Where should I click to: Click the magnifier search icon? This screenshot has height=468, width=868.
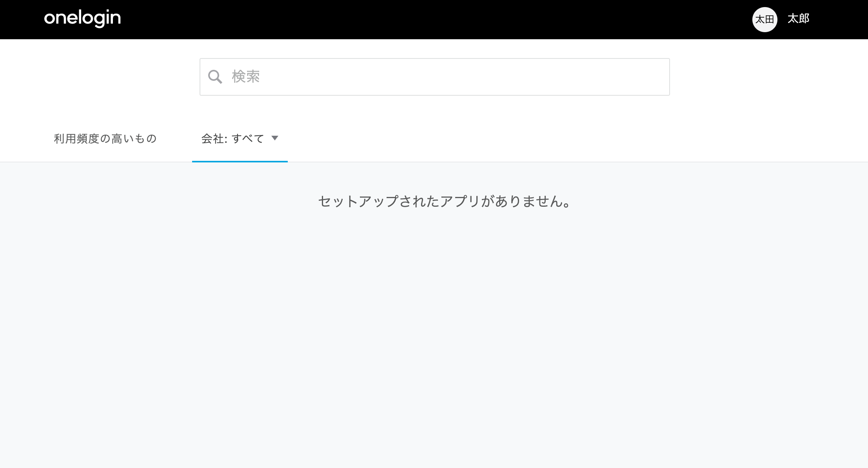coord(215,77)
